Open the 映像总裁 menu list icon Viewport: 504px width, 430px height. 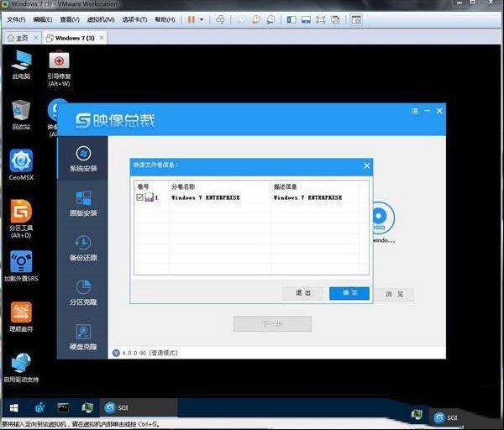415,111
